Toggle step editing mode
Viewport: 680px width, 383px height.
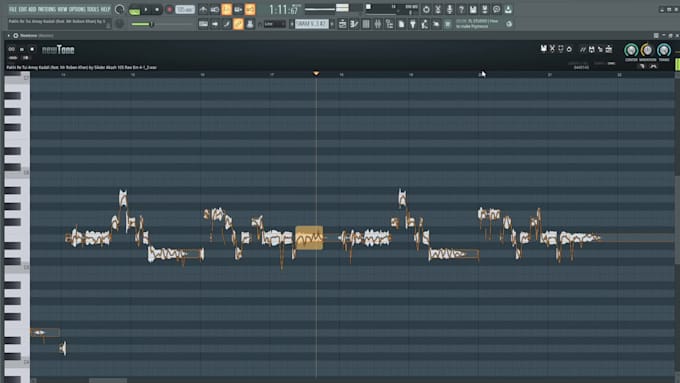(x=215, y=24)
